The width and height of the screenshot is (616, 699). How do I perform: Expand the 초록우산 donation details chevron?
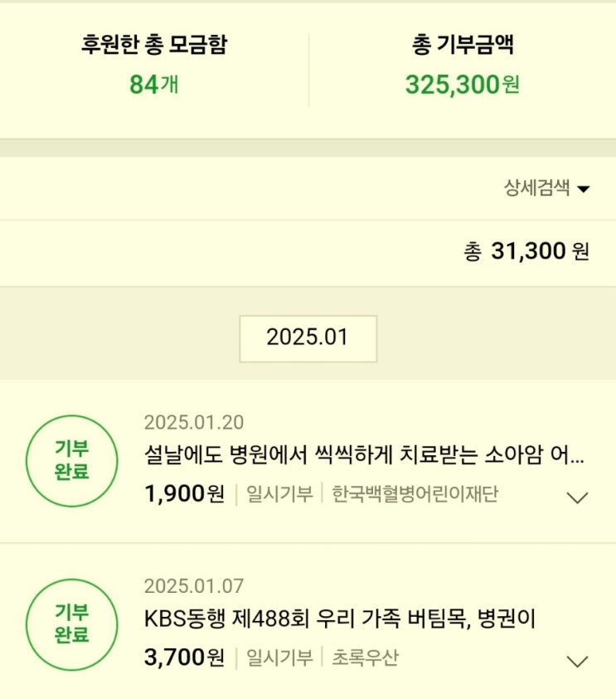pos(576,661)
